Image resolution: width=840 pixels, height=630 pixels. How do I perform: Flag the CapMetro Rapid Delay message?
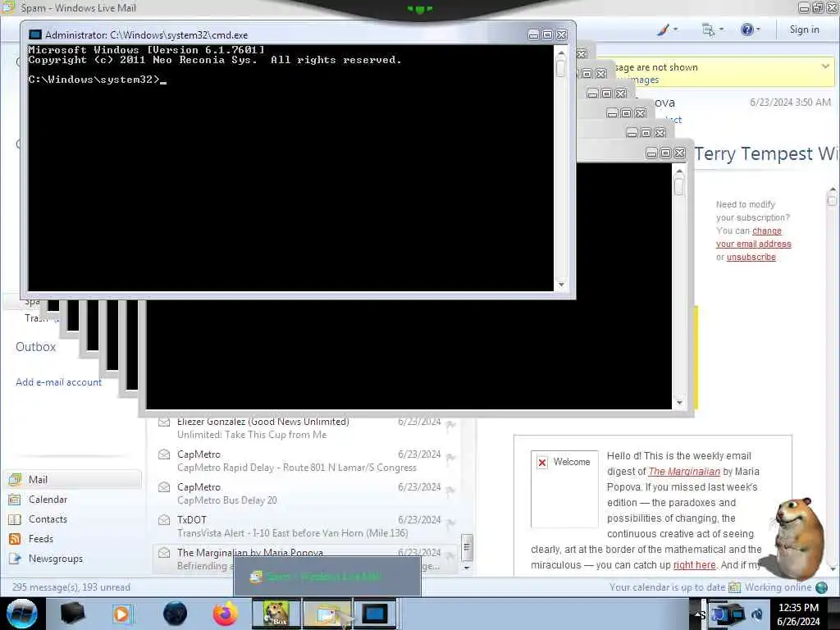click(x=450, y=458)
